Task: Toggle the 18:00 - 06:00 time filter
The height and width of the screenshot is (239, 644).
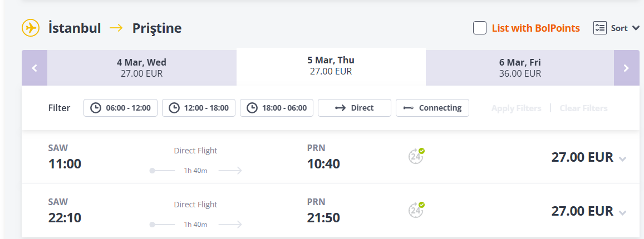Action: (x=277, y=108)
